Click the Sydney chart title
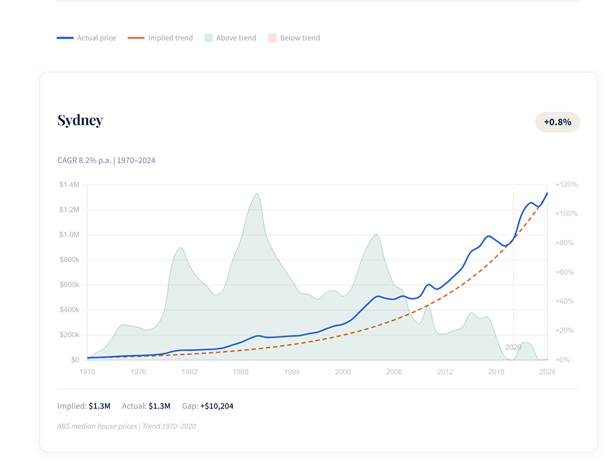This screenshot has height=471, width=613. [80, 120]
